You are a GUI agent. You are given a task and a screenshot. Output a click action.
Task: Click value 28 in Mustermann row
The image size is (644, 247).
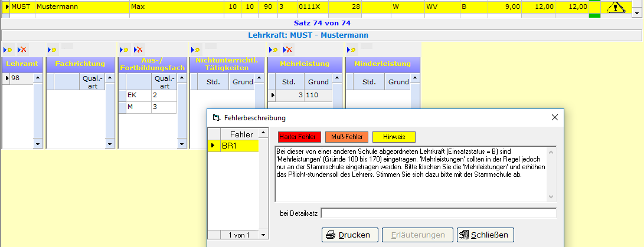tap(345, 7)
